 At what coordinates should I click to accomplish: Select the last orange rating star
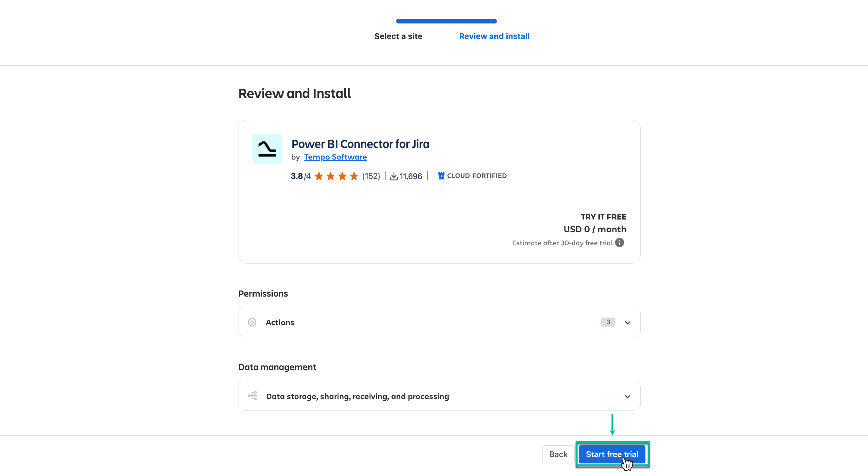coord(354,176)
